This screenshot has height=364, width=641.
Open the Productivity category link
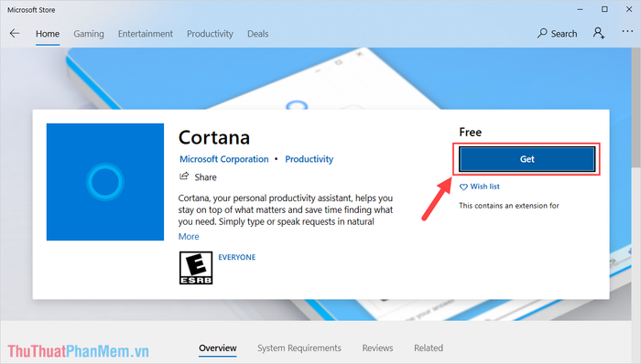[310, 159]
